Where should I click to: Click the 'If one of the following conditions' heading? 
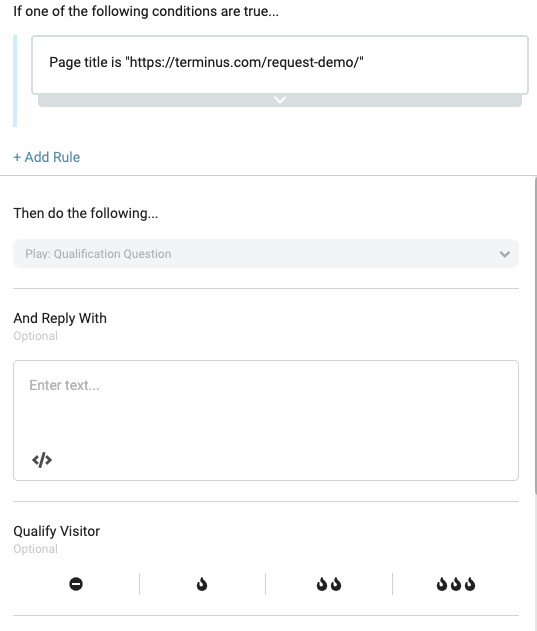coord(146,11)
